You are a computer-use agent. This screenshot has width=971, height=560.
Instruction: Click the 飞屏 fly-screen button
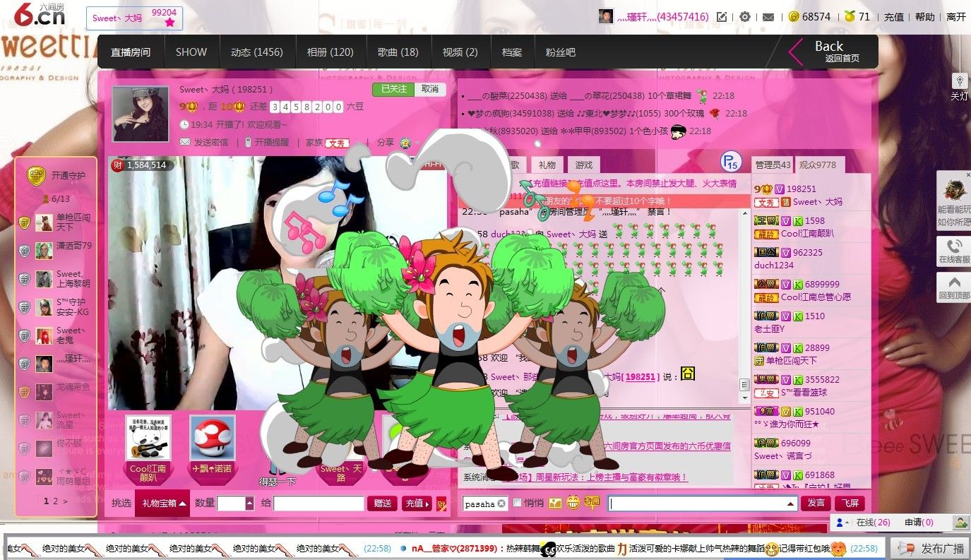[x=850, y=504]
